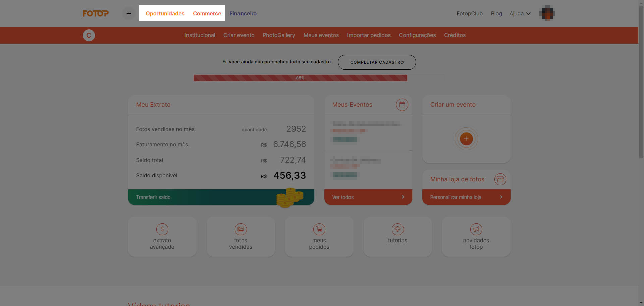Open extrato avançado dollar icon
This screenshot has width=644, height=306.
[x=162, y=229]
